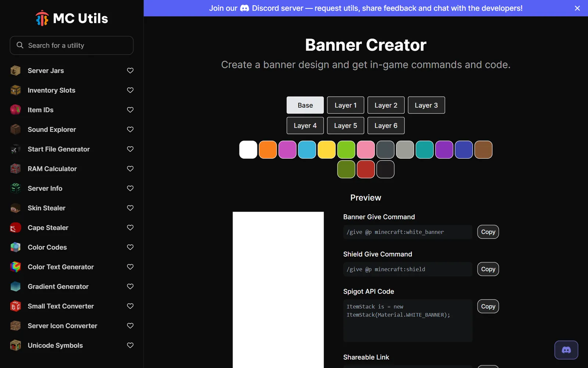
Task: Open the Gradient Generator link
Action: (58, 286)
